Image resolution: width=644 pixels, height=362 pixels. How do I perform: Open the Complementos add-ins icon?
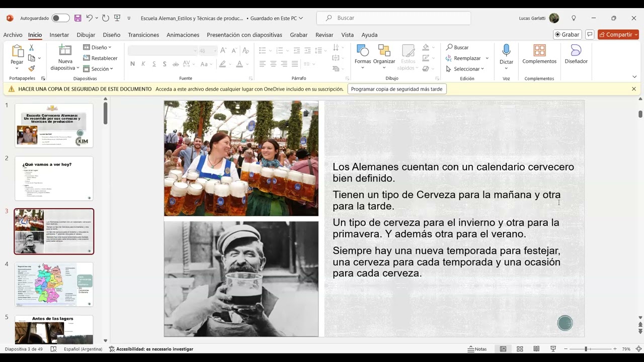pyautogui.click(x=539, y=50)
